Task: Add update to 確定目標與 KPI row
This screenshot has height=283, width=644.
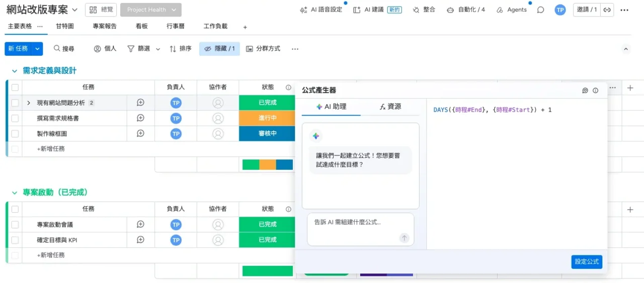Action: click(141, 240)
